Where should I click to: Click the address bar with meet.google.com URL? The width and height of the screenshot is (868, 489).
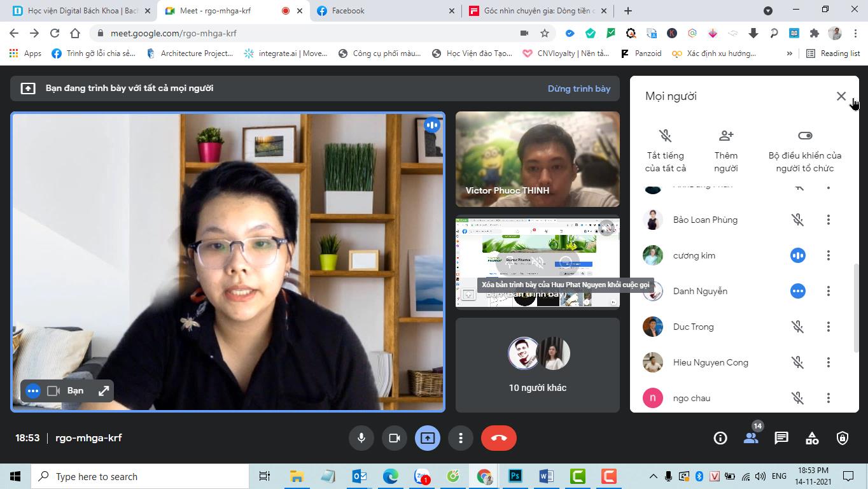pyautogui.click(x=305, y=33)
